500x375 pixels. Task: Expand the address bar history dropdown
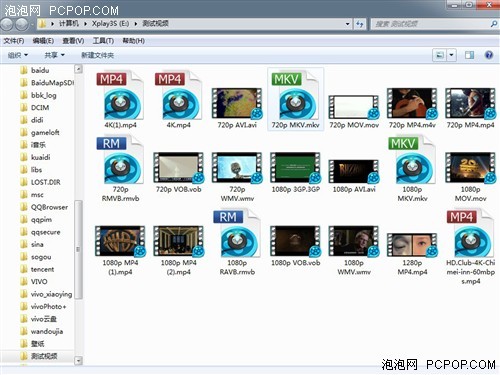click(x=347, y=24)
